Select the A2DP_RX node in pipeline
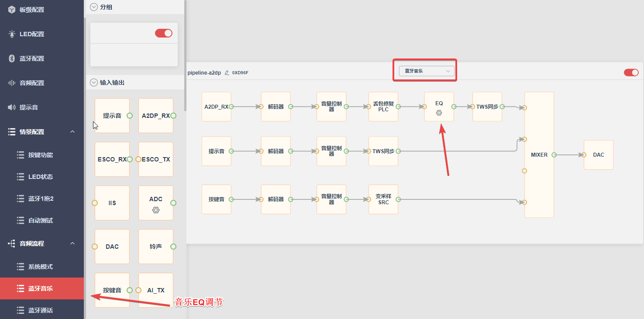This screenshot has width=644, height=319. point(217,106)
